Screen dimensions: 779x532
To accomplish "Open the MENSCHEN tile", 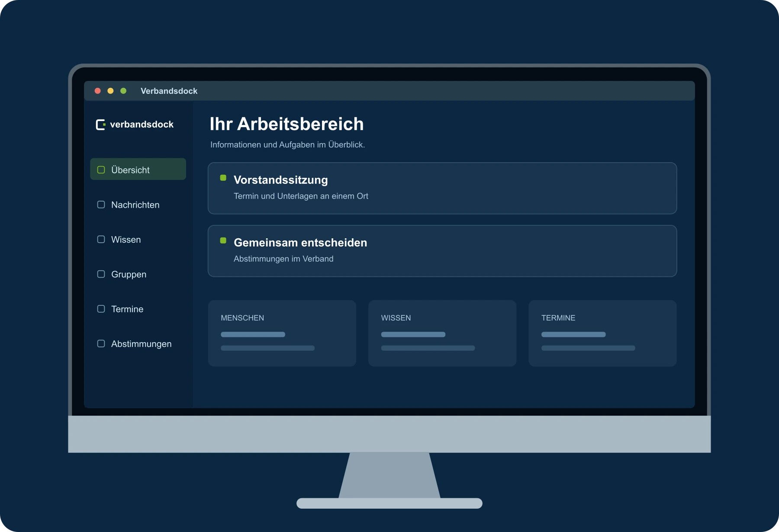I will (x=282, y=333).
